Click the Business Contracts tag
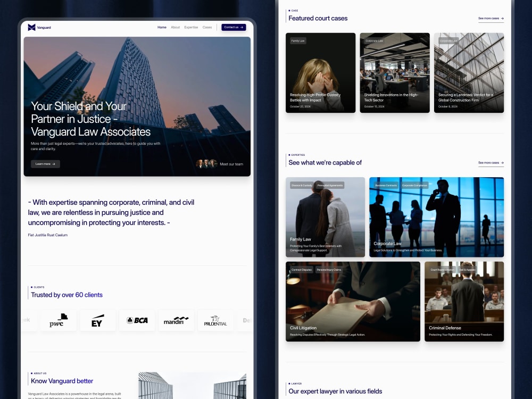532x399 pixels. (386, 185)
